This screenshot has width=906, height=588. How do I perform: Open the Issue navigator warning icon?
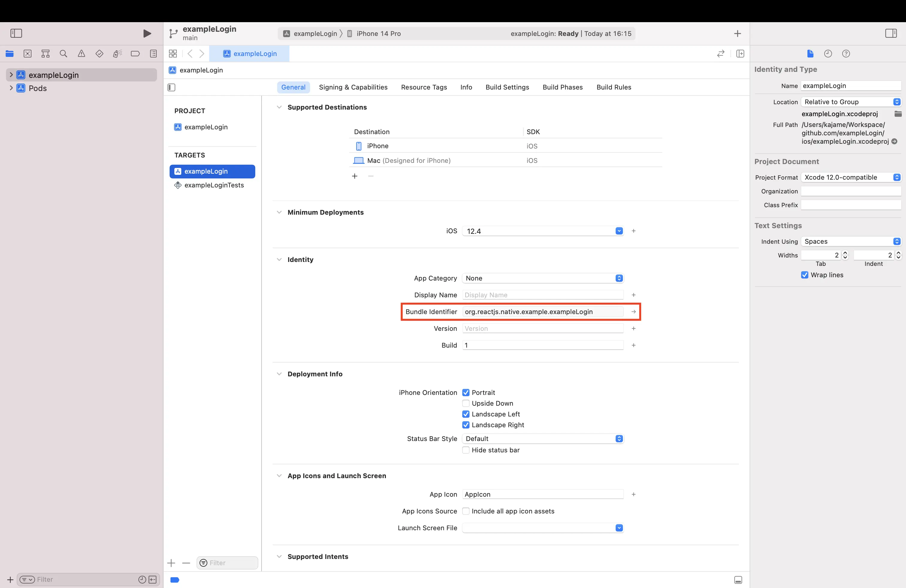81,54
